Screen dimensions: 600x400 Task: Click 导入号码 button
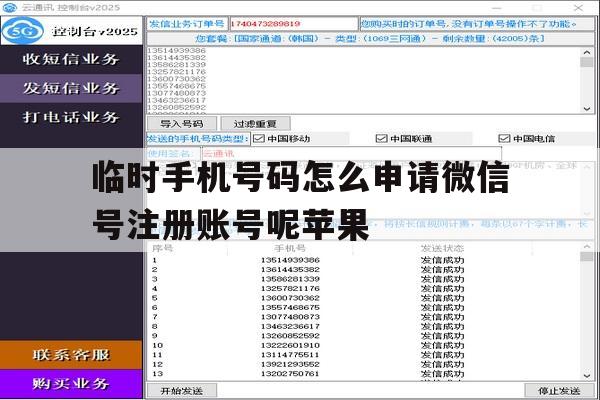coord(182,124)
